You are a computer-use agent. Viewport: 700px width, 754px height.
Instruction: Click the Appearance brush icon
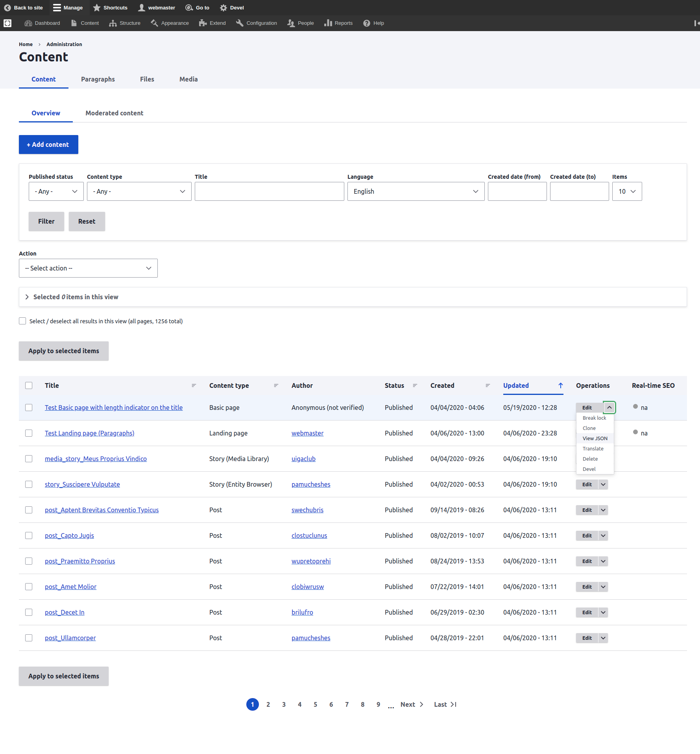154,23
